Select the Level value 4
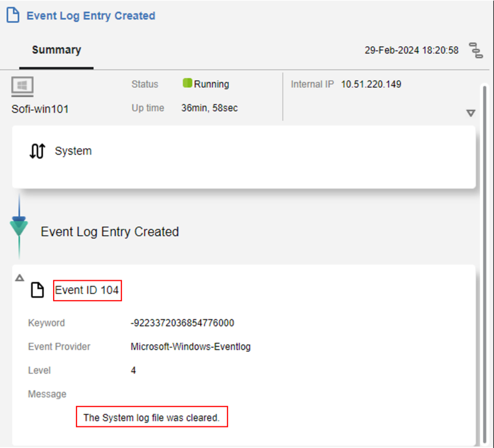This screenshot has width=494, height=448. [x=133, y=370]
